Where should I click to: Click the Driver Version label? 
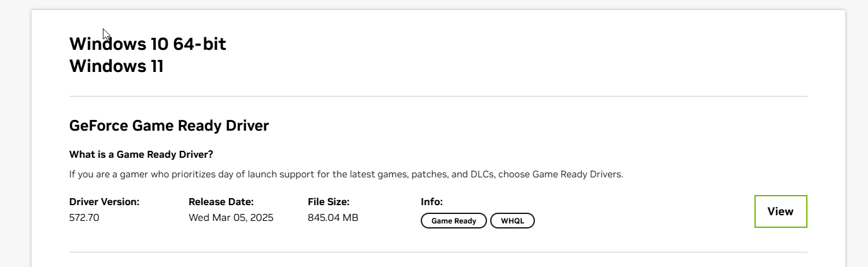(x=104, y=202)
